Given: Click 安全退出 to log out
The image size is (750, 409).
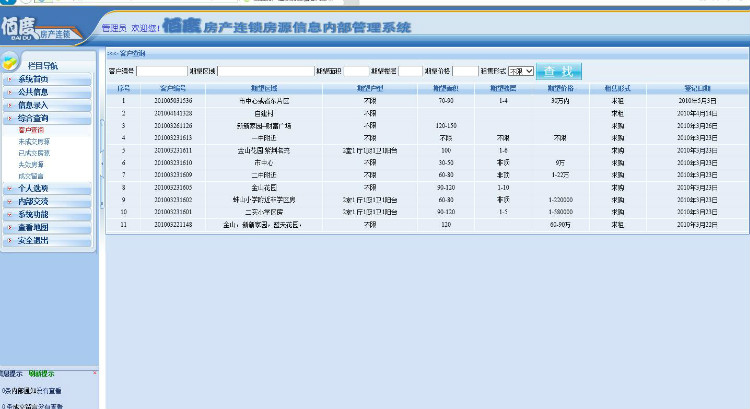Looking at the screenshot, I should tap(47, 240).
